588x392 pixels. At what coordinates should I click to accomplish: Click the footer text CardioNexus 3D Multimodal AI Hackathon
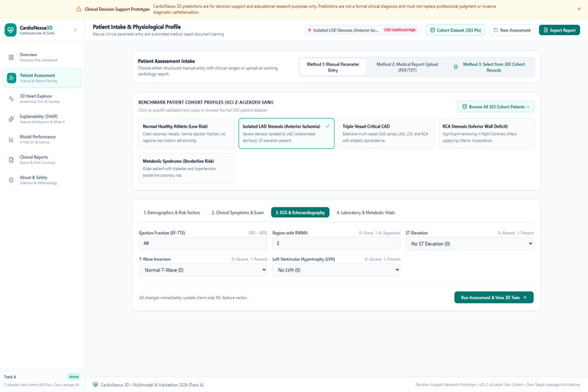(152, 385)
